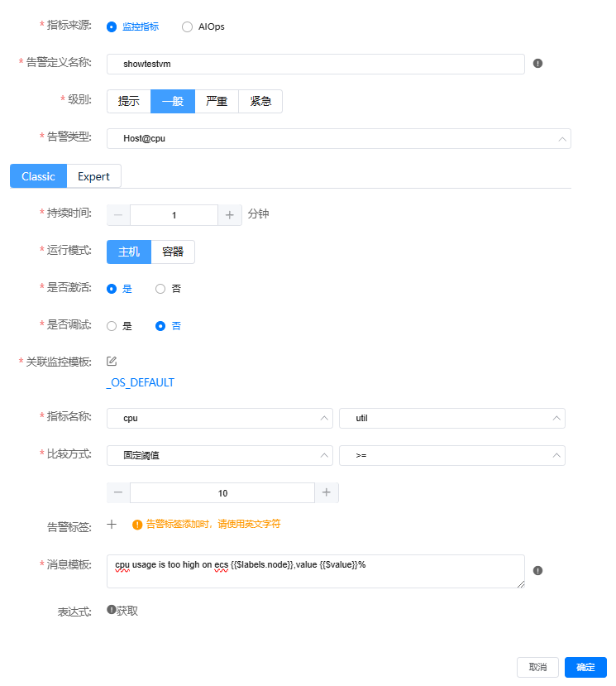
Task: Increase threshold value 10 with plus button
Action: pos(326,492)
